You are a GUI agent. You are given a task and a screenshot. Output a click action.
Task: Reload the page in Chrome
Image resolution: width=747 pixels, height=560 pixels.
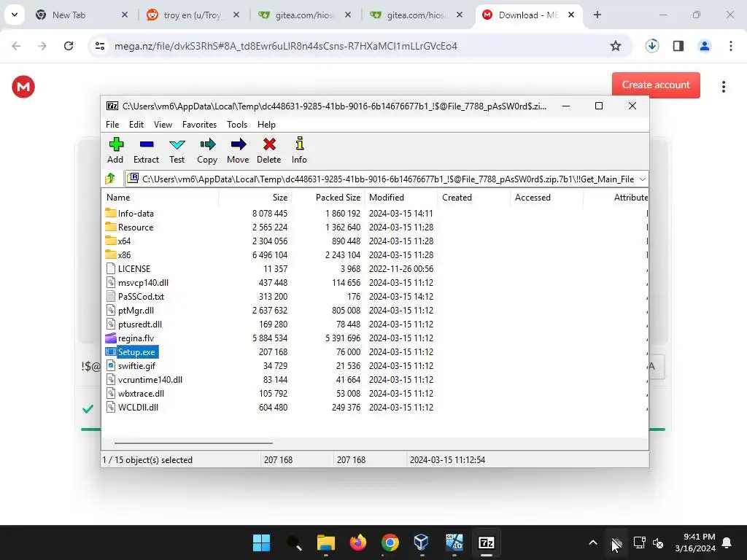(x=69, y=46)
